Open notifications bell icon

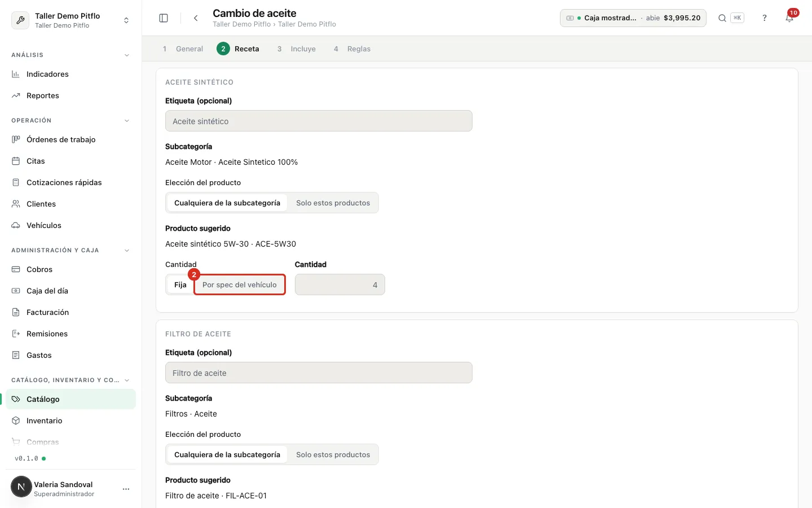pos(789,18)
